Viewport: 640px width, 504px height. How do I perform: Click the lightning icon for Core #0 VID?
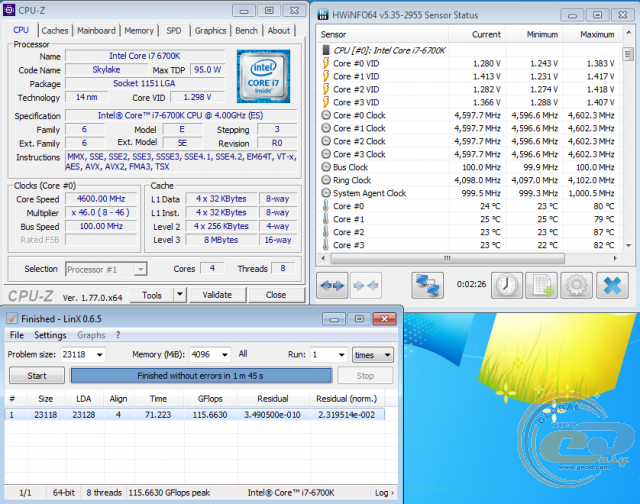coord(326,63)
